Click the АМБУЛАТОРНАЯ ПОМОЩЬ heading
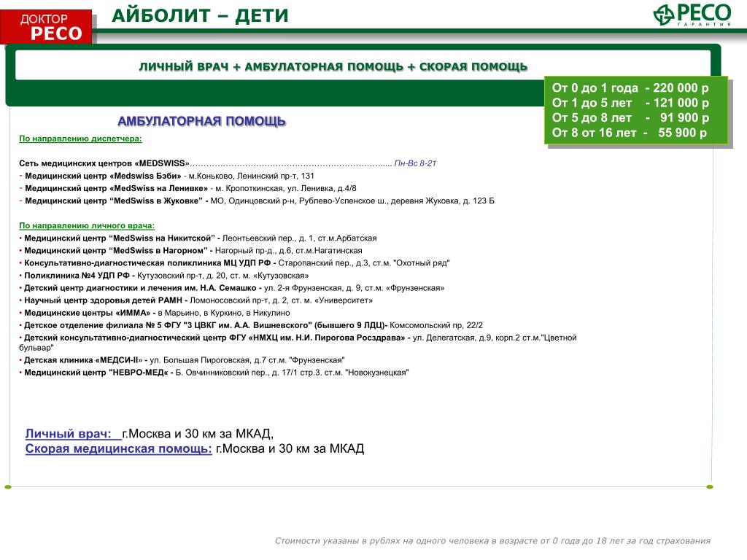The height and width of the screenshot is (560, 747). pyautogui.click(x=201, y=122)
